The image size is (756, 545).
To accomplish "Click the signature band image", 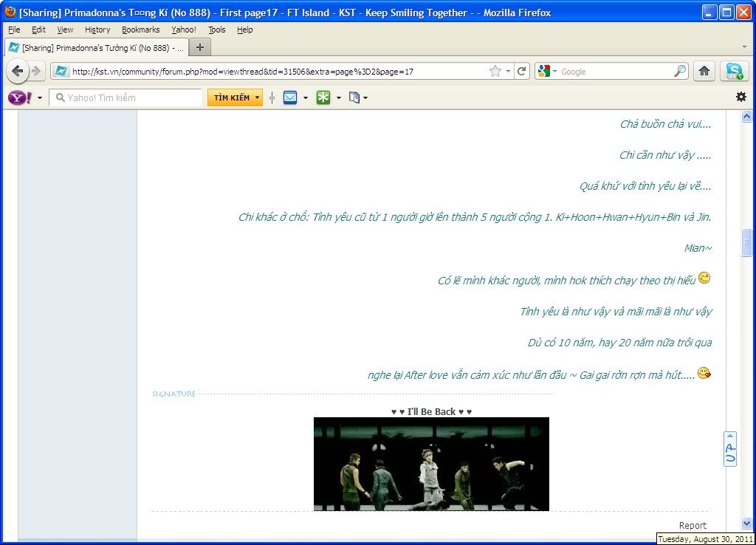I will 431,464.
